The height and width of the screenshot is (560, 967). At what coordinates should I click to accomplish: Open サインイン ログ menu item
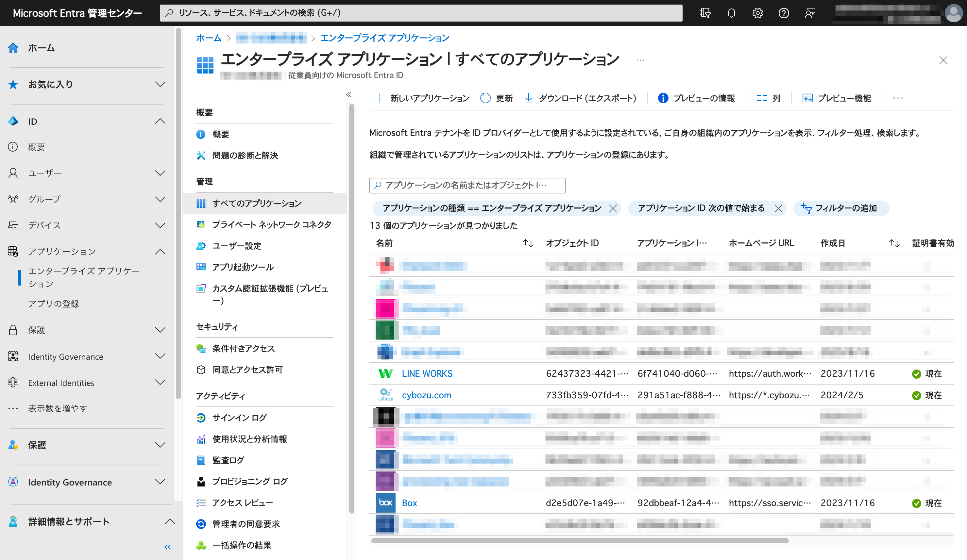239,418
